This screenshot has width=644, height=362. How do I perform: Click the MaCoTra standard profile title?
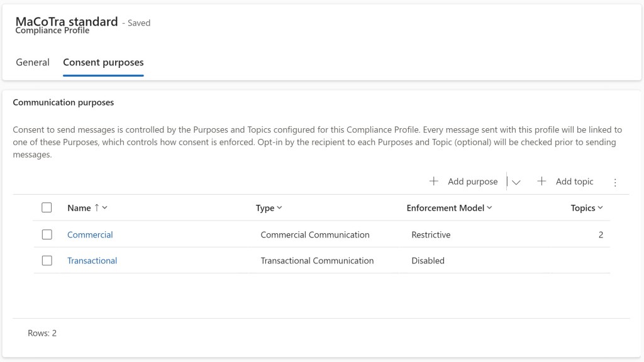[x=67, y=21]
